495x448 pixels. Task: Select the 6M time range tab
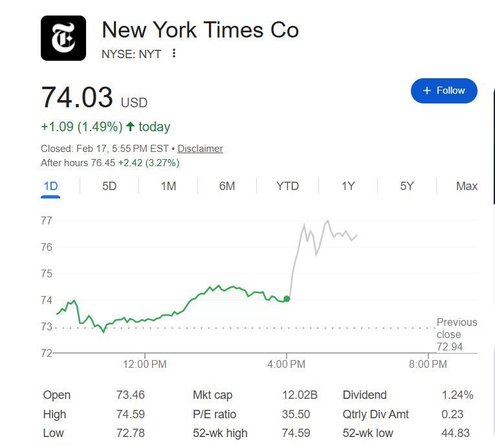(x=227, y=186)
